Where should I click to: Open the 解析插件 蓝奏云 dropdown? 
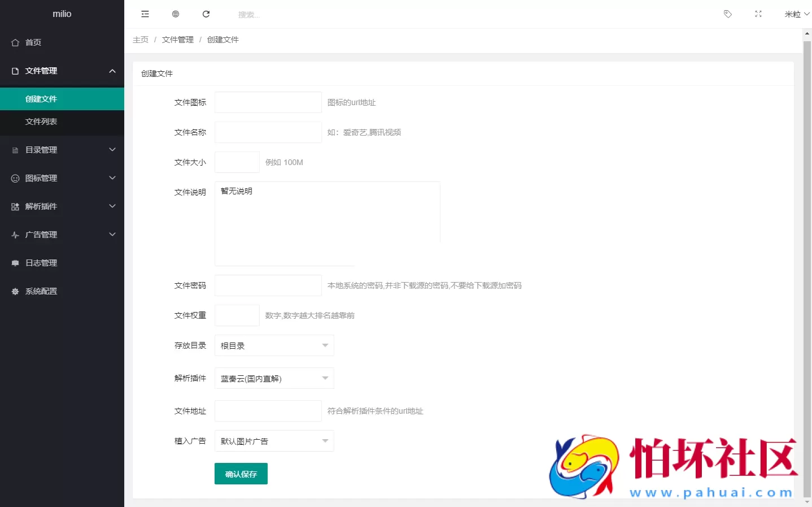click(273, 378)
